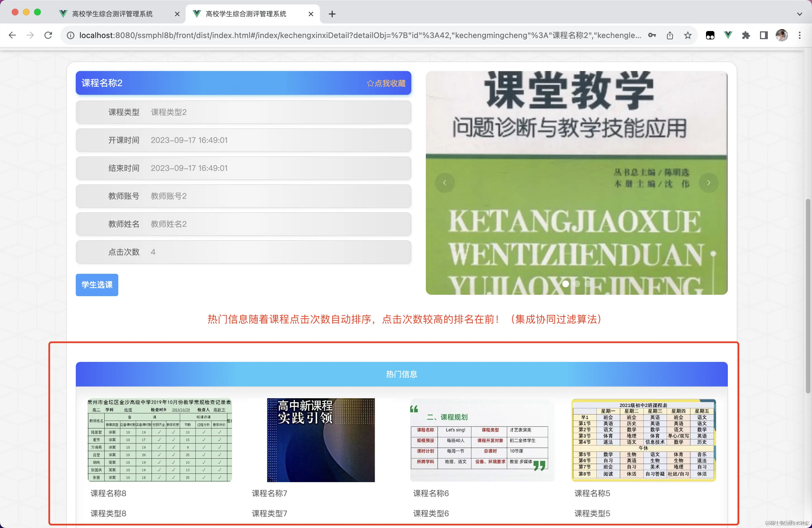Select the Vue devtools extension icon
The width and height of the screenshot is (812, 528).
(728, 35)
